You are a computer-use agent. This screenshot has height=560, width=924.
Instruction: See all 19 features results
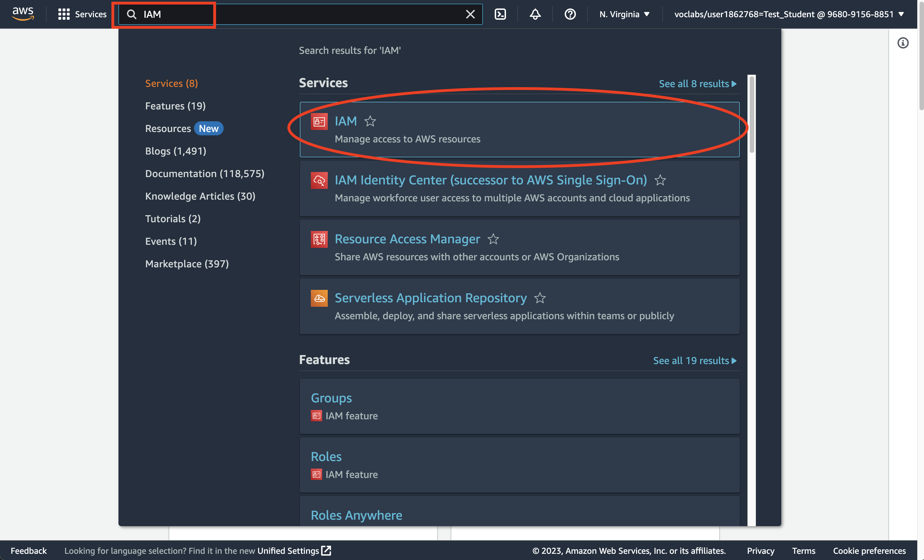click(x=694, y=361)
